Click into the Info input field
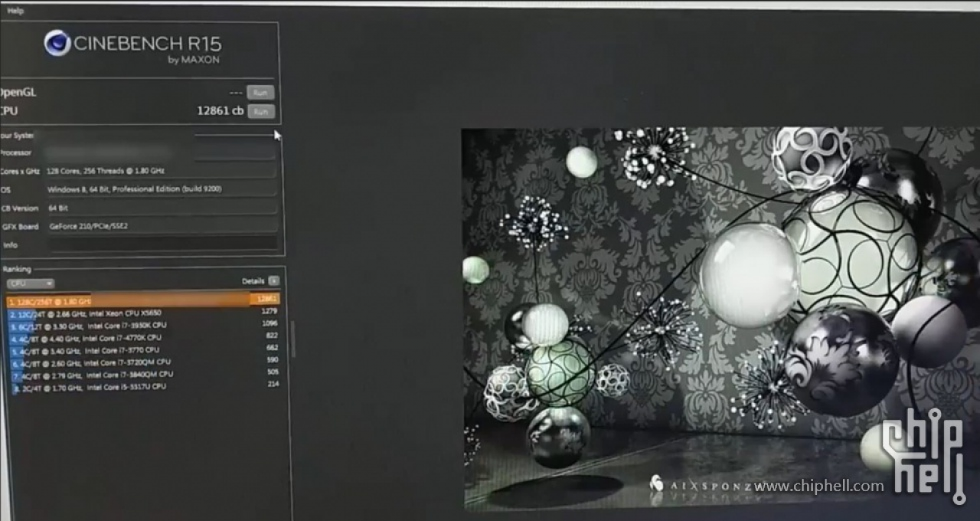 click(162, 244)
